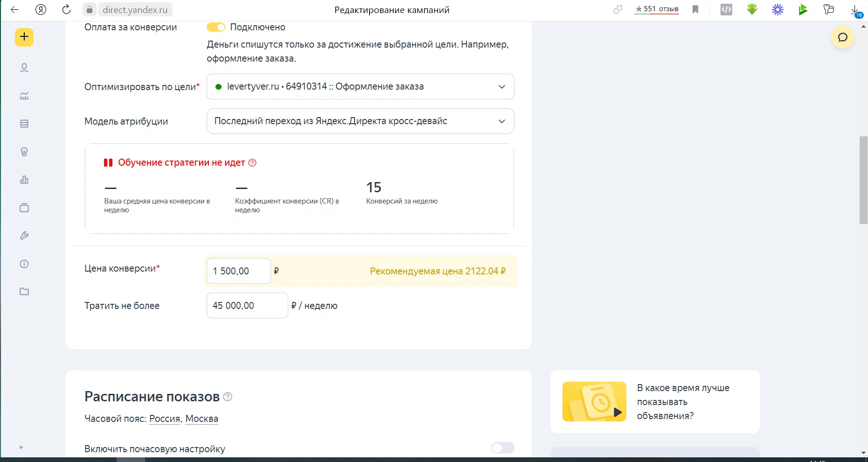Open the account profile sidebar icon

pos(24,68)
